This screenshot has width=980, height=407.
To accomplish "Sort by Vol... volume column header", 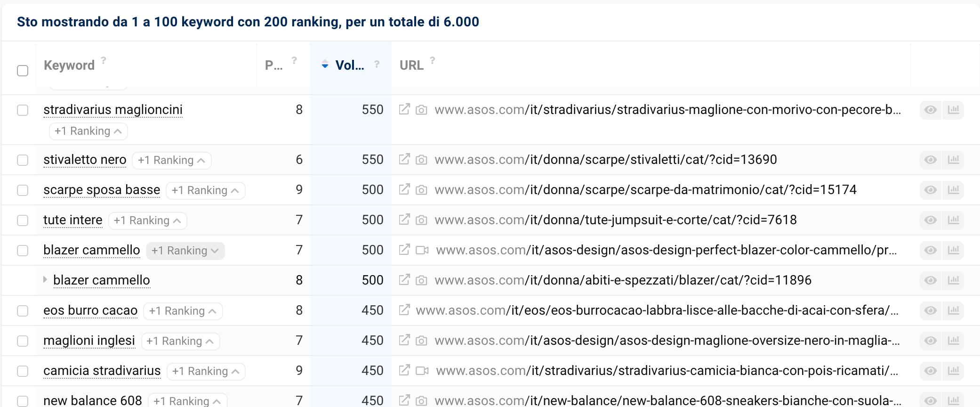I will (350, 65).
